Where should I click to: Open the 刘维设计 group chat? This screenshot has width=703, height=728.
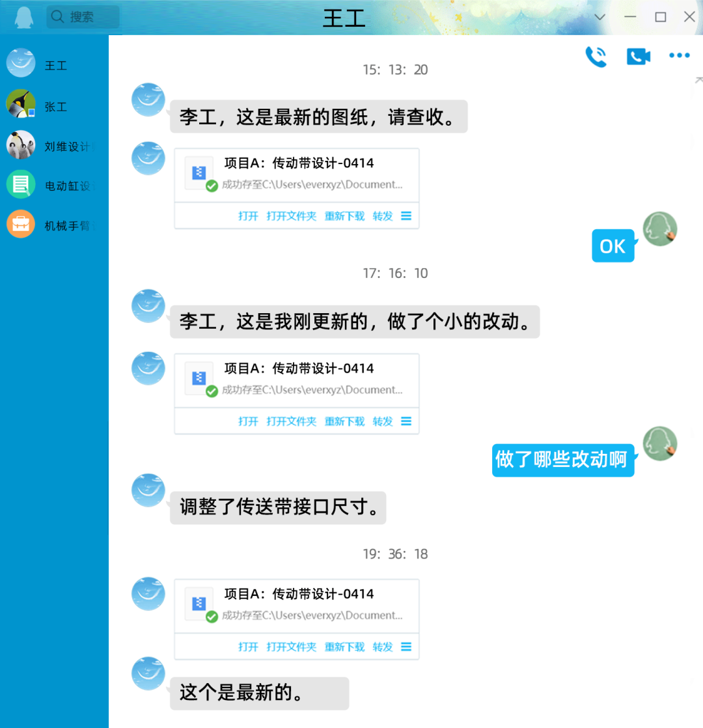pos(54,146)
